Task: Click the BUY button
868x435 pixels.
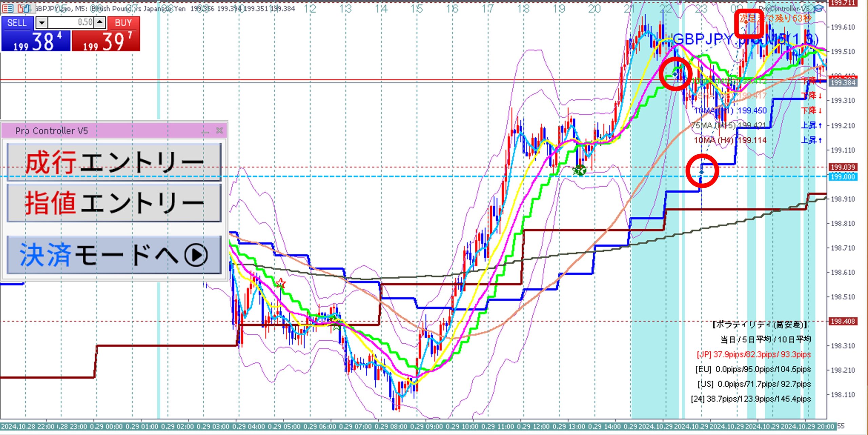Action: [123, 23]
